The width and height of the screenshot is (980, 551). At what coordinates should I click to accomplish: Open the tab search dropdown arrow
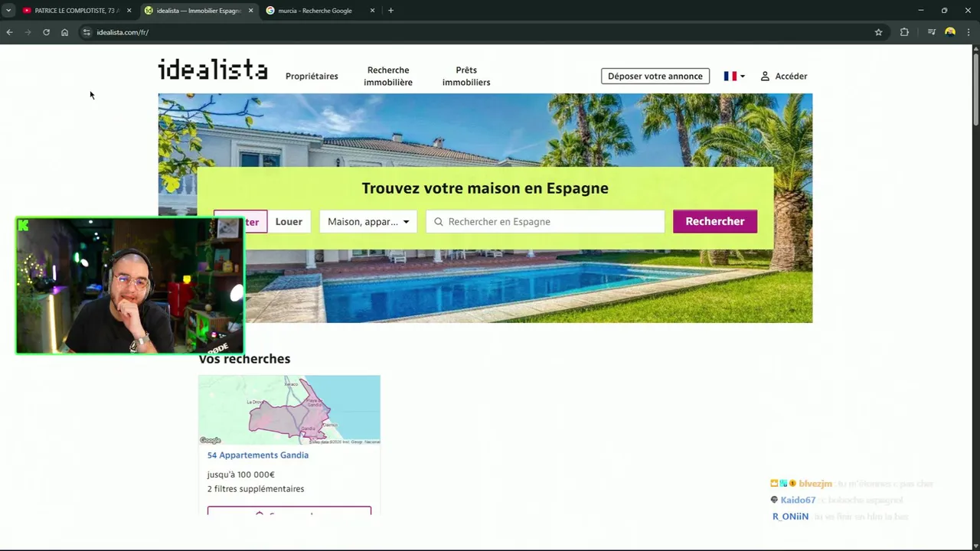[x=8, y=11]
